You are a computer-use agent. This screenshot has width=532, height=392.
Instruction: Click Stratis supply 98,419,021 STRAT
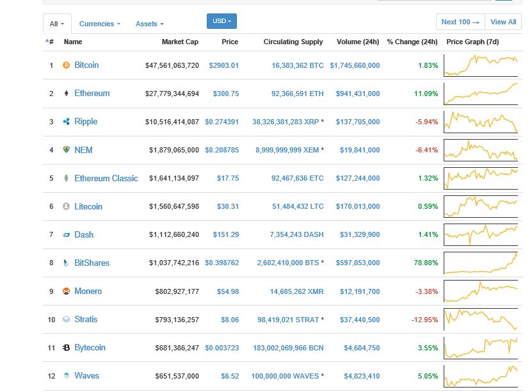tap(288, 320)
